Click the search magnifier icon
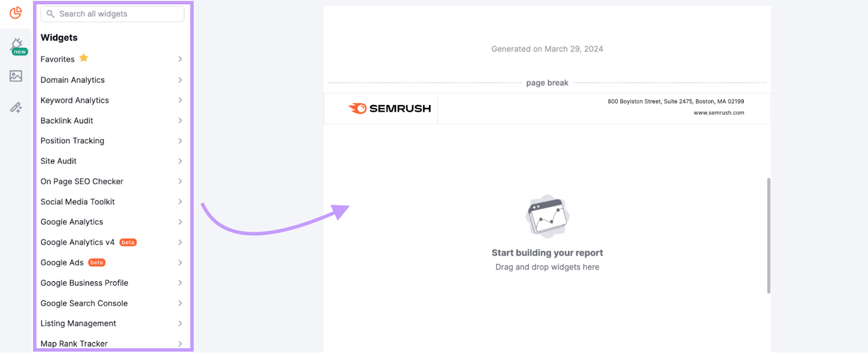868x353 pixels. coord(50,14)
